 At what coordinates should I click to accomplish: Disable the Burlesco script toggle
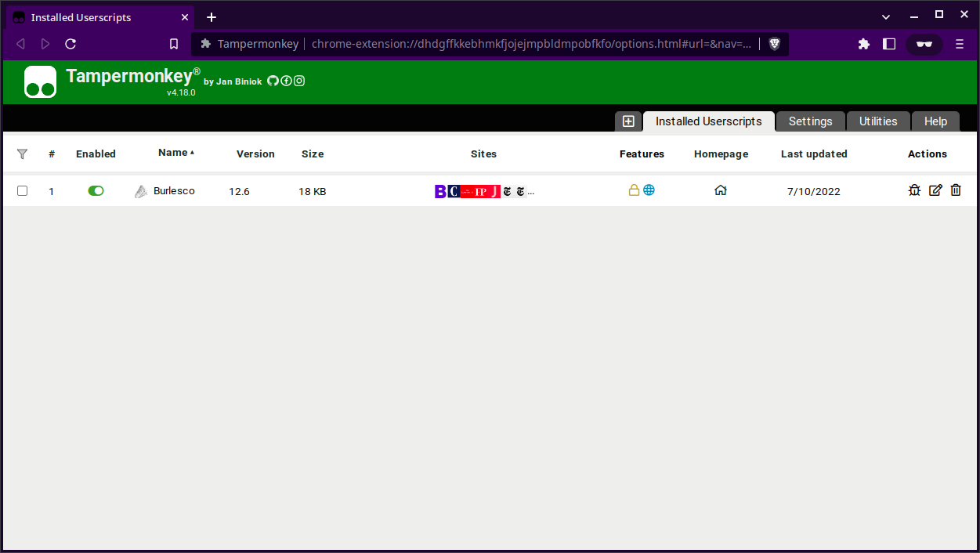point(96,190)
